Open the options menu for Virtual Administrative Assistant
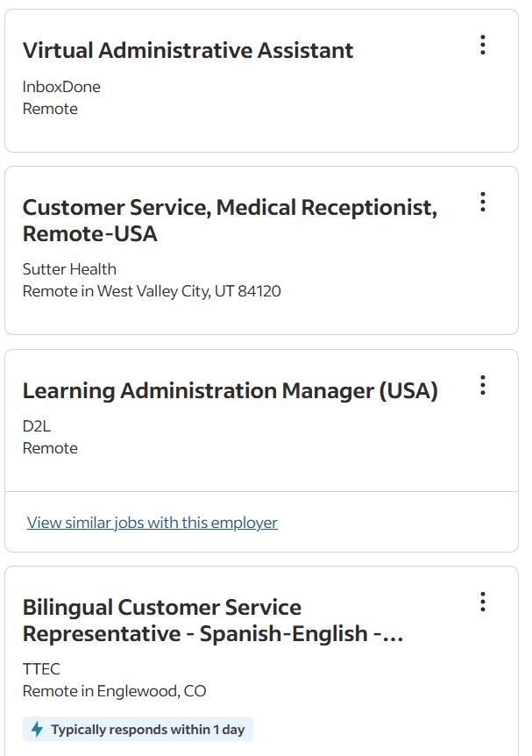 click(482, 46)
